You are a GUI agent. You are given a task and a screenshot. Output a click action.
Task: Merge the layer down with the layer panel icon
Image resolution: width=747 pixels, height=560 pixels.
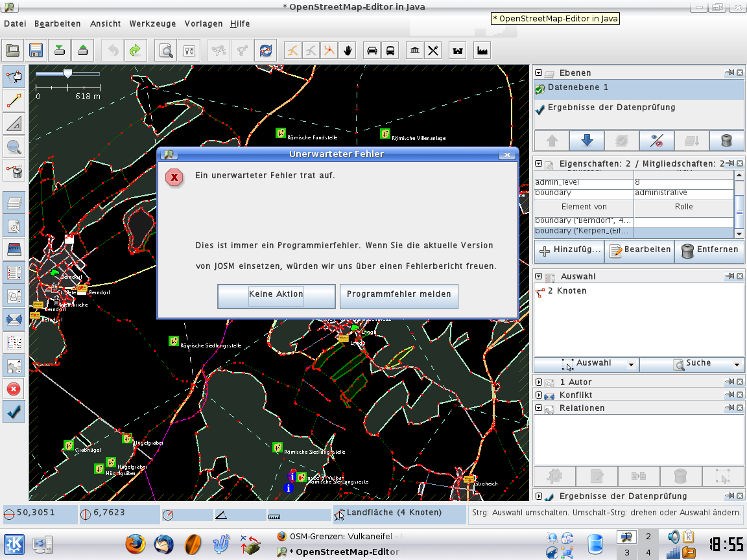pyautogui.click(x=692, y=141)
